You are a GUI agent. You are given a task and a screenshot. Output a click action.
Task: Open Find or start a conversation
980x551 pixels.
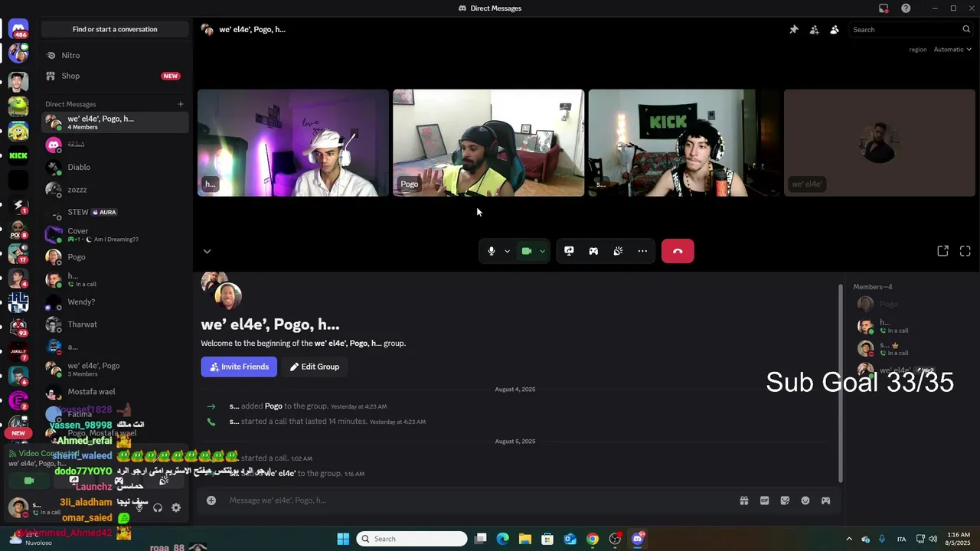coord(115,29)
